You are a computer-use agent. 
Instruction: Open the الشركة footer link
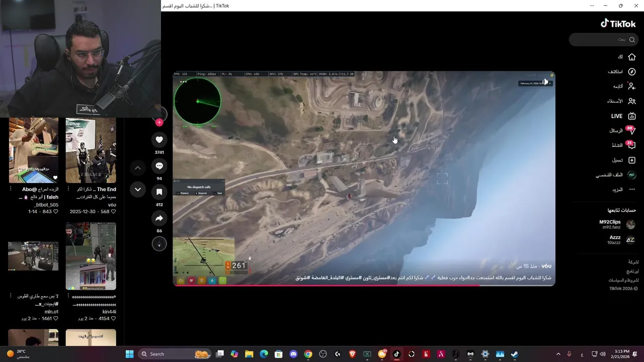point(633,262)
